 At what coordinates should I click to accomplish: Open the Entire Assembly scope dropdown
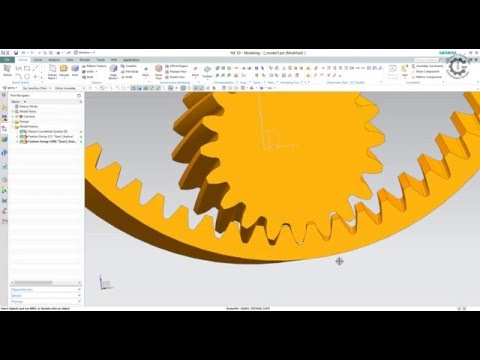70,88
